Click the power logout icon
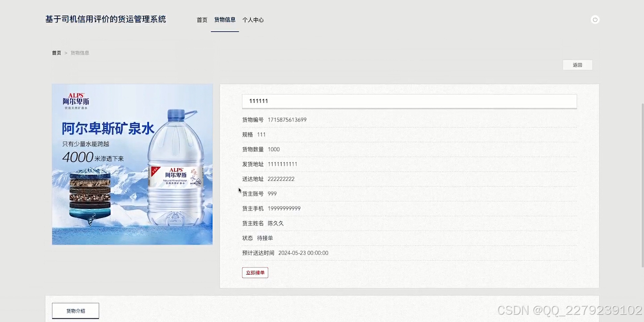The image size is (644, 322). tap(595, 20)
